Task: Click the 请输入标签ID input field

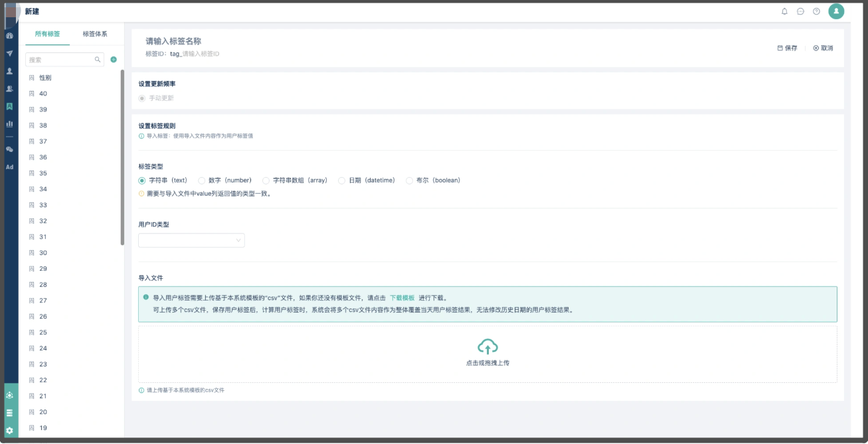Action: click(x=201, y=54)
